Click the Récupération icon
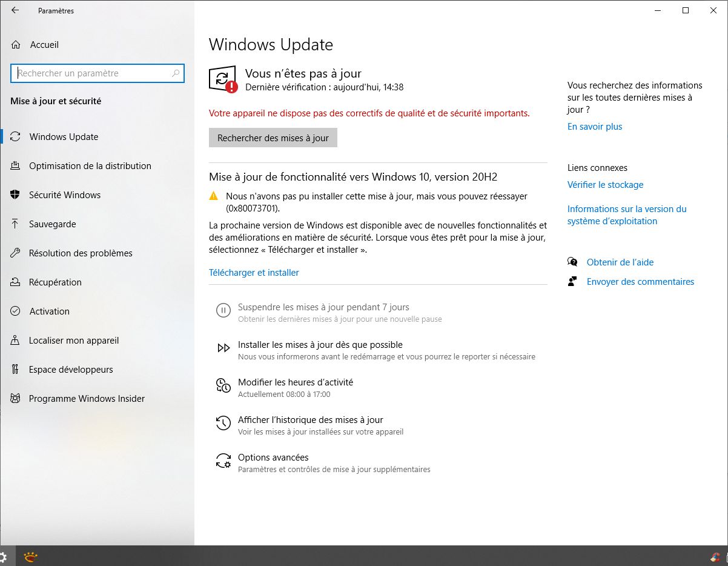This screenshot has height=566, width=728. click(16, 282)
